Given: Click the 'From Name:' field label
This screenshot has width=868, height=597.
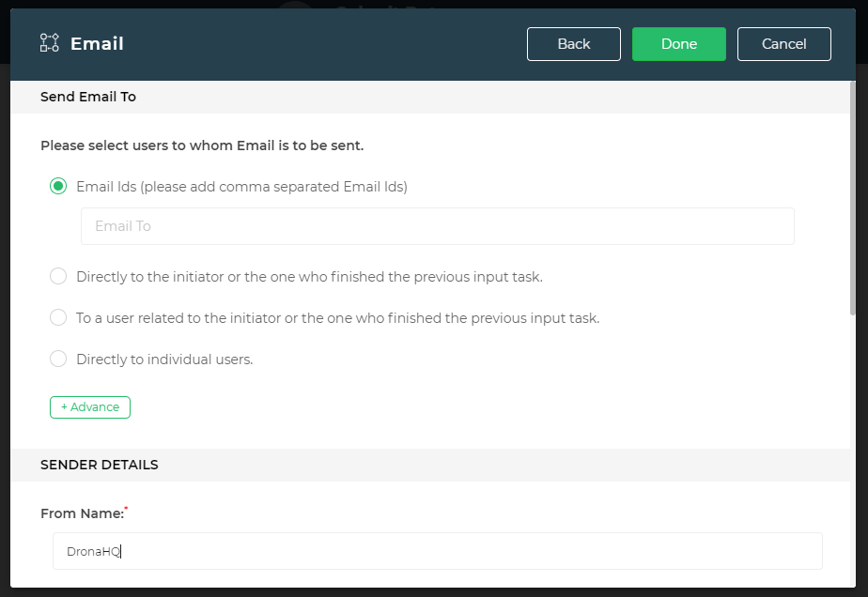Looking at the screenshot, I should [x=81, y=513].
